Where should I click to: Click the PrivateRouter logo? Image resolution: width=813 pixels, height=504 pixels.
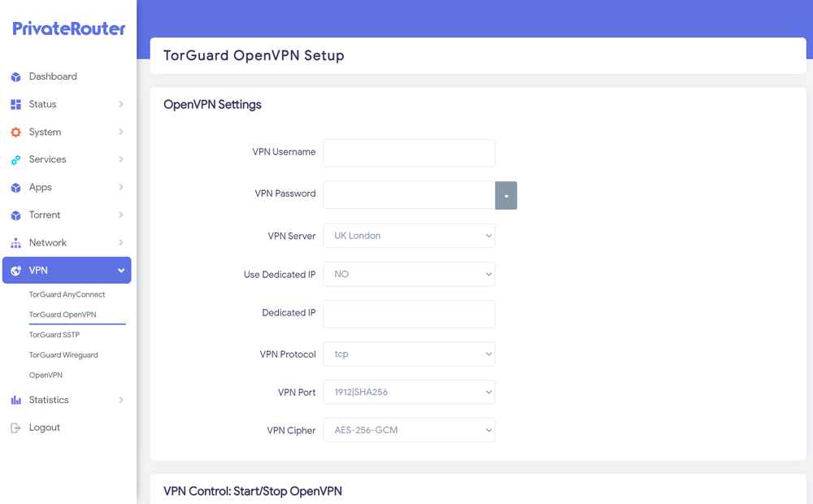click(69, 28)
